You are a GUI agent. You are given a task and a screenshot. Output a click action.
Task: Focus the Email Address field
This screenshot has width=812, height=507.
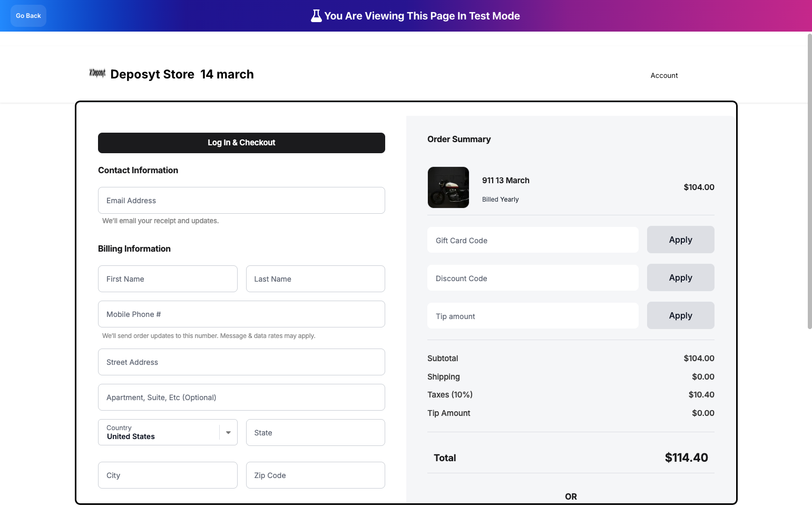241,201
